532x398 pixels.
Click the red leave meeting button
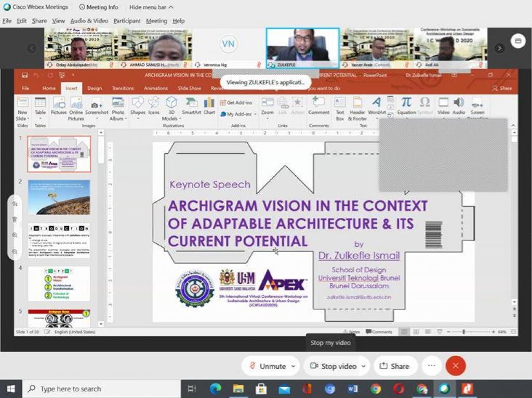tap(456, 366)
